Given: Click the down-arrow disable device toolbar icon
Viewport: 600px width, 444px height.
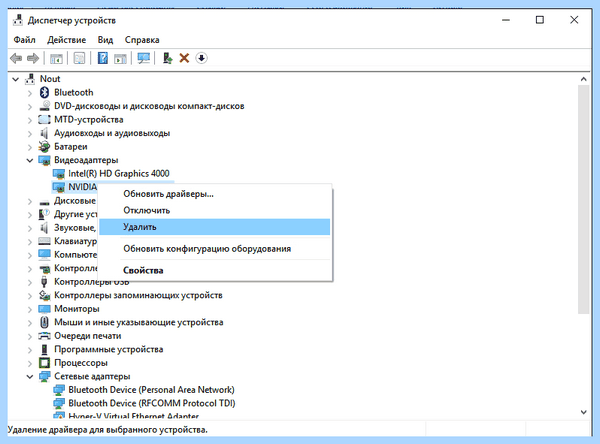Looking at the screenshot, I should click(x=201, y=58).
